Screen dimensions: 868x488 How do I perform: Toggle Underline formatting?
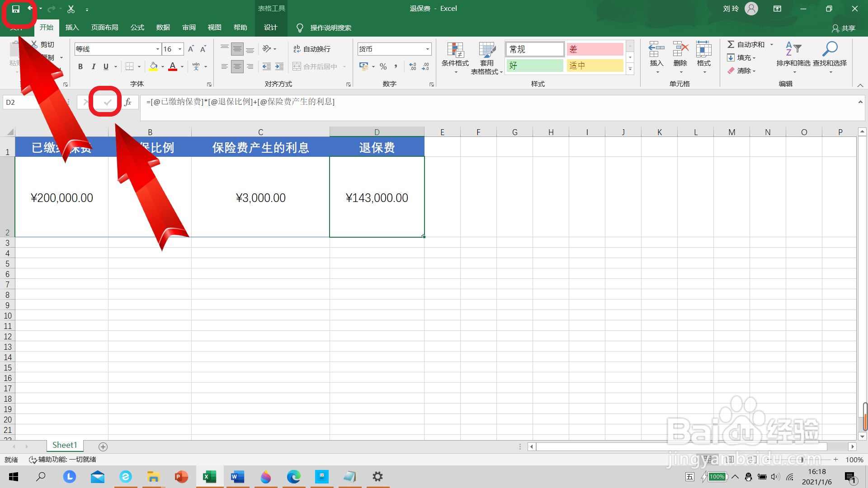tap(106, 66)
